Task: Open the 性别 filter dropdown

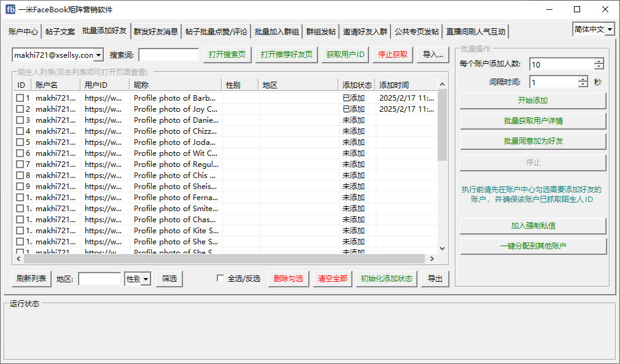Action: (146, 279)
